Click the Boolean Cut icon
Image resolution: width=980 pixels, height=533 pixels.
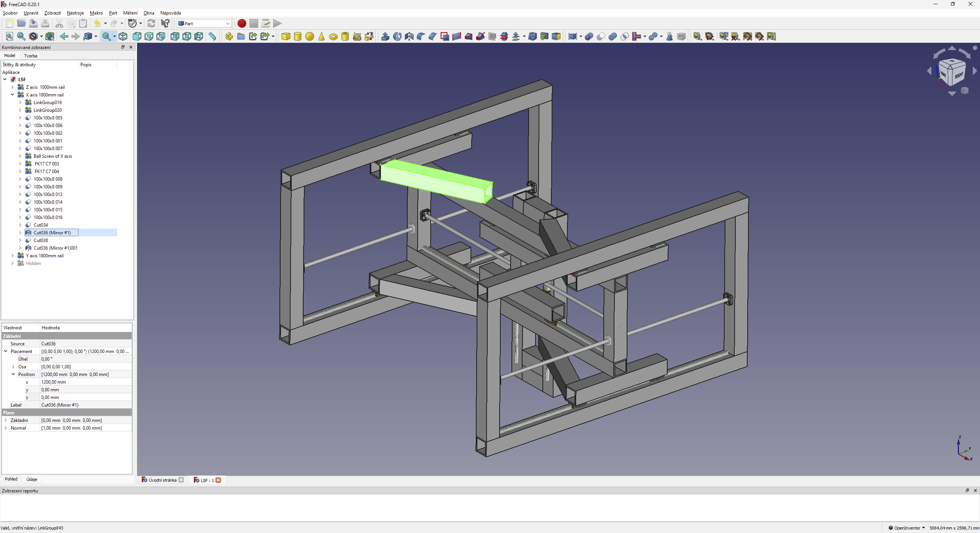pyautogui.click(x=601, y=36)
